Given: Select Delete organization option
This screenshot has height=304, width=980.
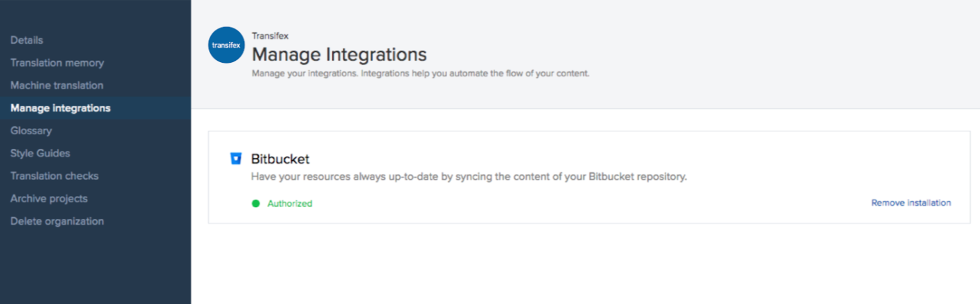Looking at the screenshot, I should [57, 221].
